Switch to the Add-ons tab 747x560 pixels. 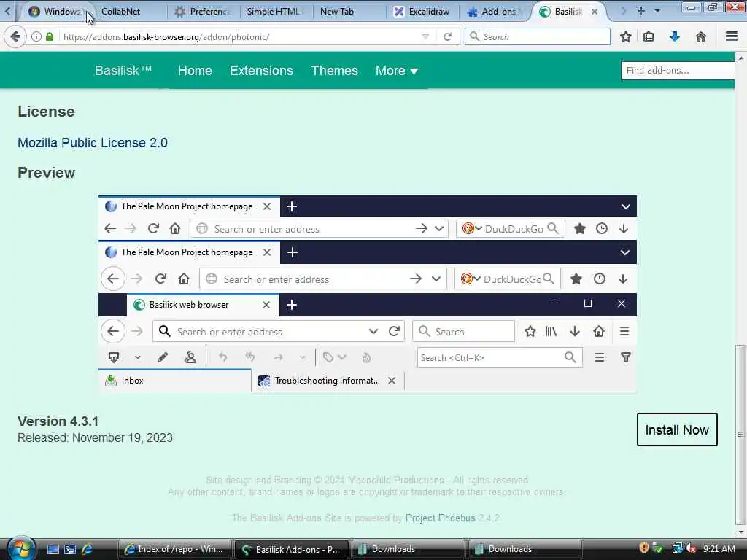point(495,12)
